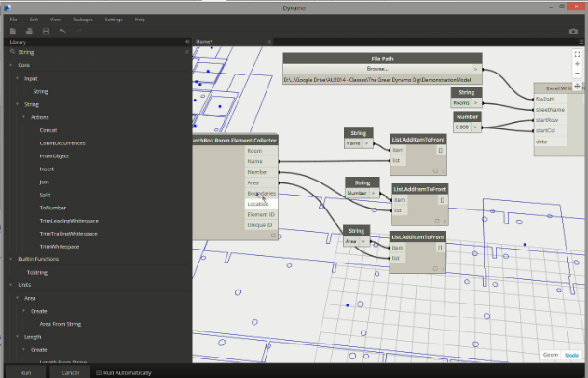Click the New file toolbar icon

(x=13, y=31)
